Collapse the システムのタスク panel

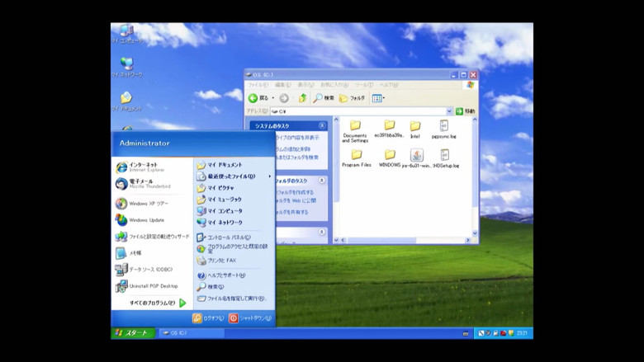[322, 126]
